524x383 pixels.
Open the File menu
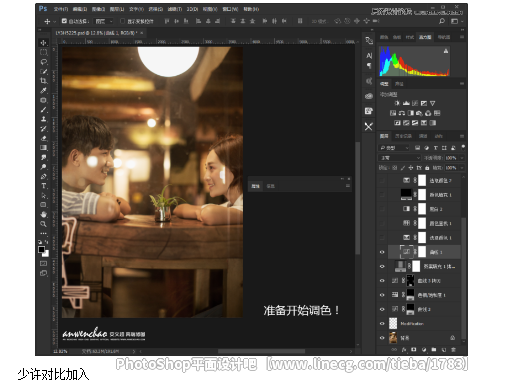click(x=60, y=9)
